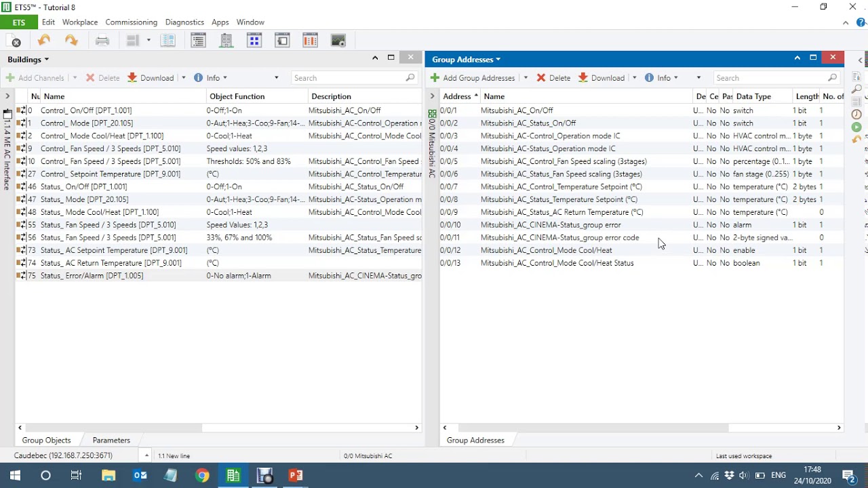
Task: Sort by the Object Function column header
Action: pos(257,96)
